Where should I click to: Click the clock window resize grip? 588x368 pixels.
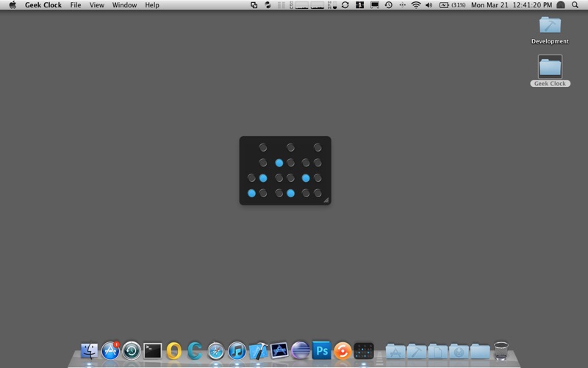point(326,200)
